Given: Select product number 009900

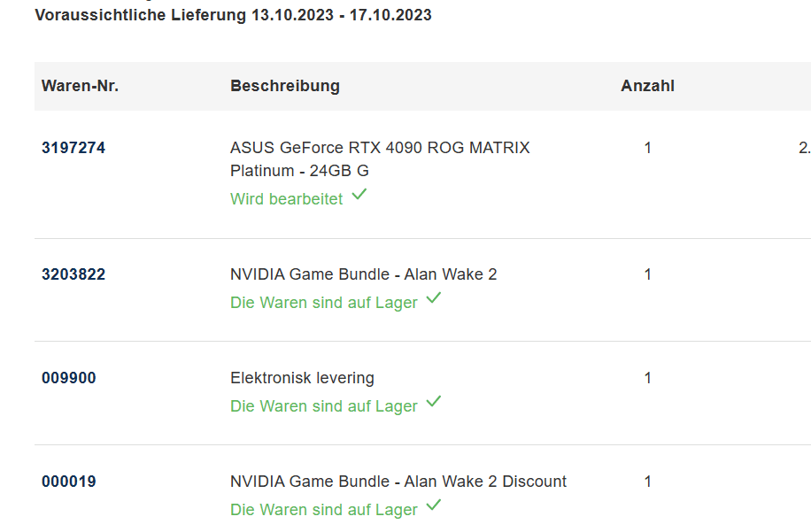Looking at the screenshot, I should [x=69, y=378].
